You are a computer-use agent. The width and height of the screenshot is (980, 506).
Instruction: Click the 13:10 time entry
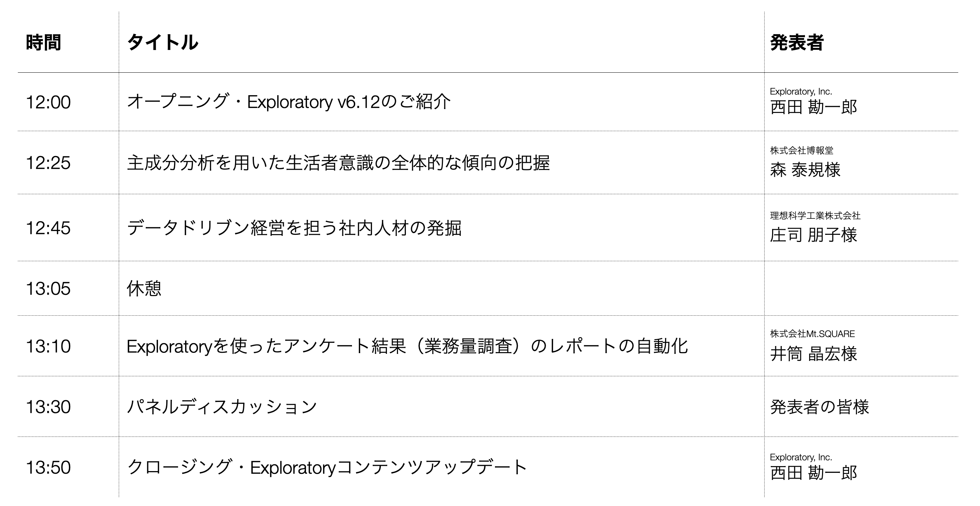coord(48,347)
